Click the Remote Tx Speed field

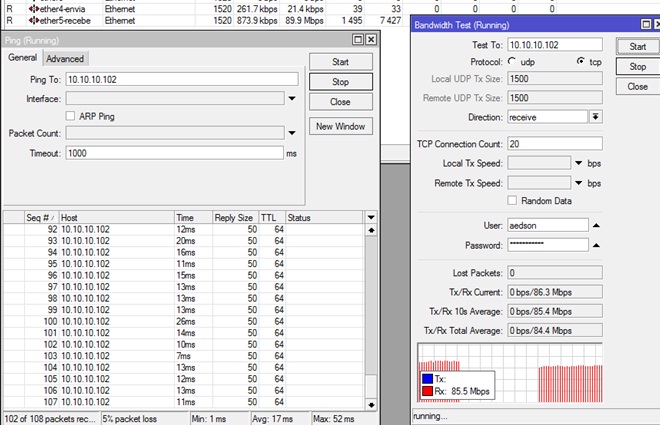click(539, 183)
